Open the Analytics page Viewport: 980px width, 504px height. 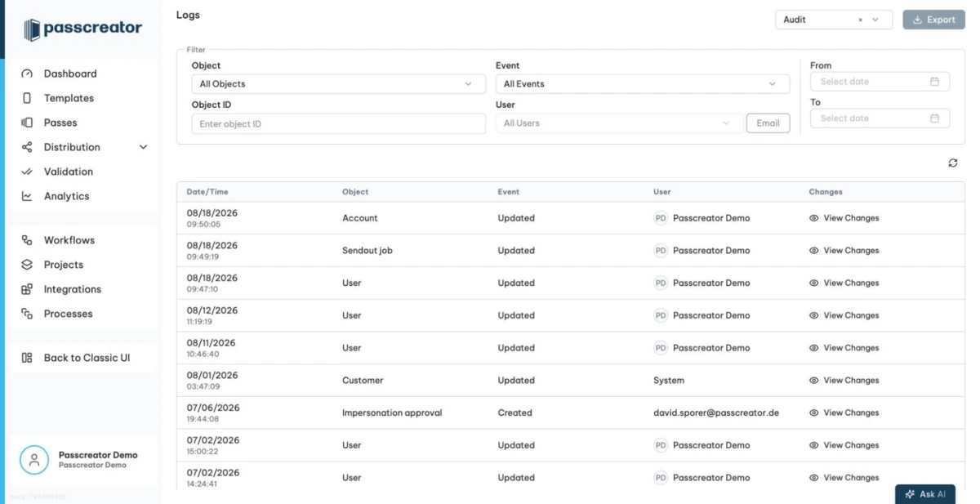(66, 196)
